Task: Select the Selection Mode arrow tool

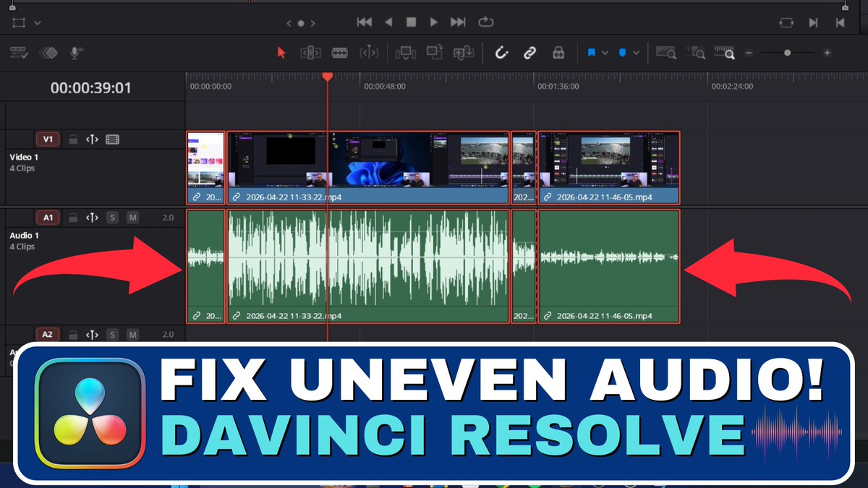Action: 282,53
